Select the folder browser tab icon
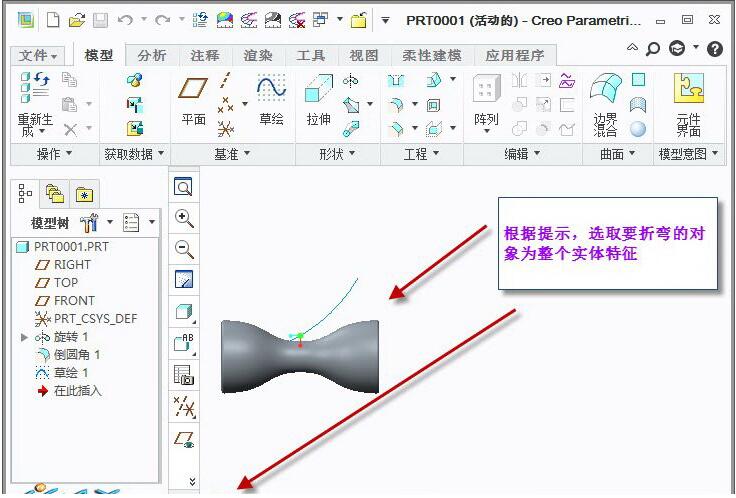The width and height of the screenshot is (736, 498). (x=55, y=193)
